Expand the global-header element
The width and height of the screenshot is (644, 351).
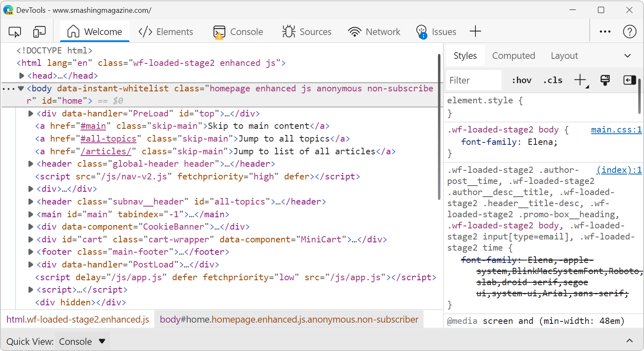pos(30,163)
